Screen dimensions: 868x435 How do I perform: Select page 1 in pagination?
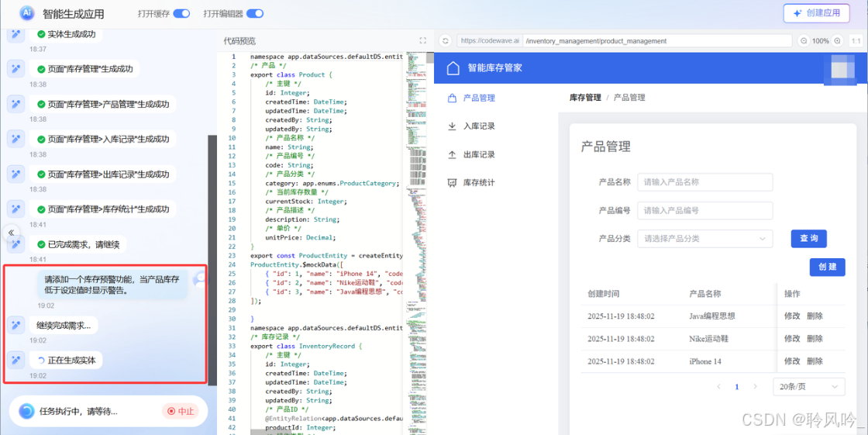coord(737,387)
